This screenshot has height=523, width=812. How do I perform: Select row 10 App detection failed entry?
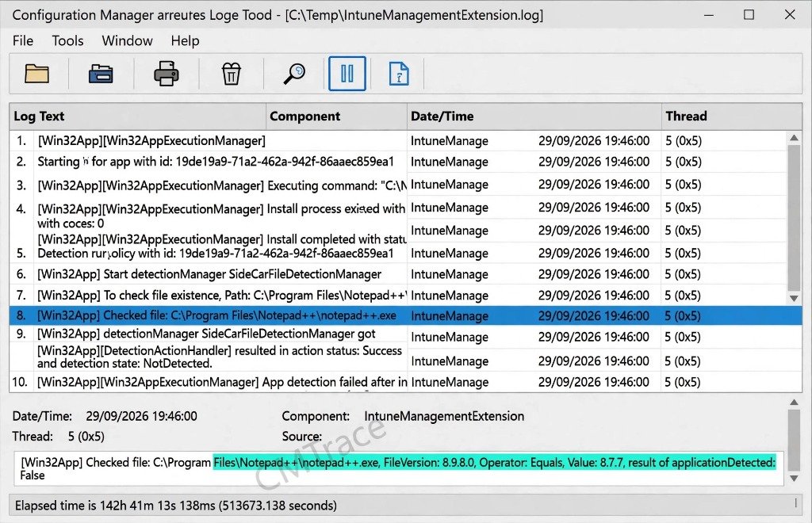pos(405,382)
